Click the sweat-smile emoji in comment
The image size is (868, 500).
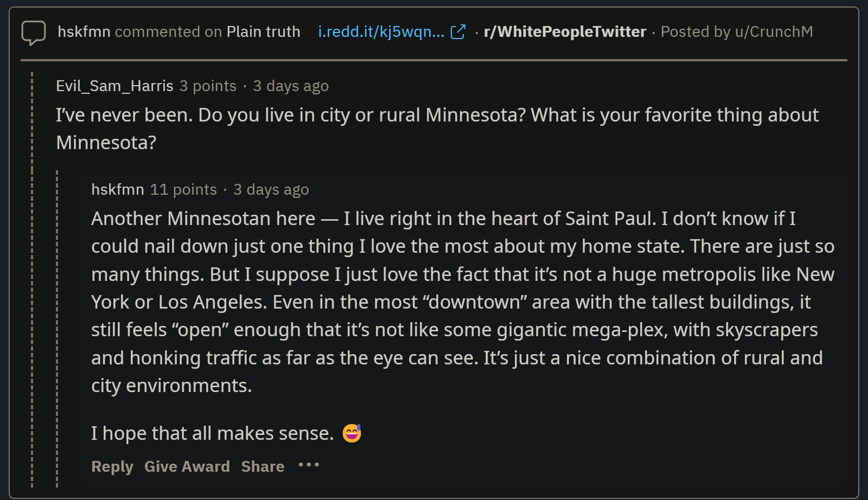(x=352, y=433)
